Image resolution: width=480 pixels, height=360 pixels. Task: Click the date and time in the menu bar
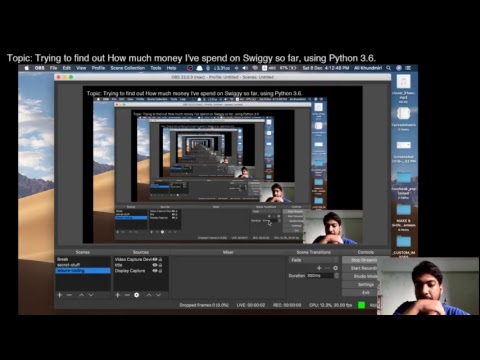[x=326, y=68]
